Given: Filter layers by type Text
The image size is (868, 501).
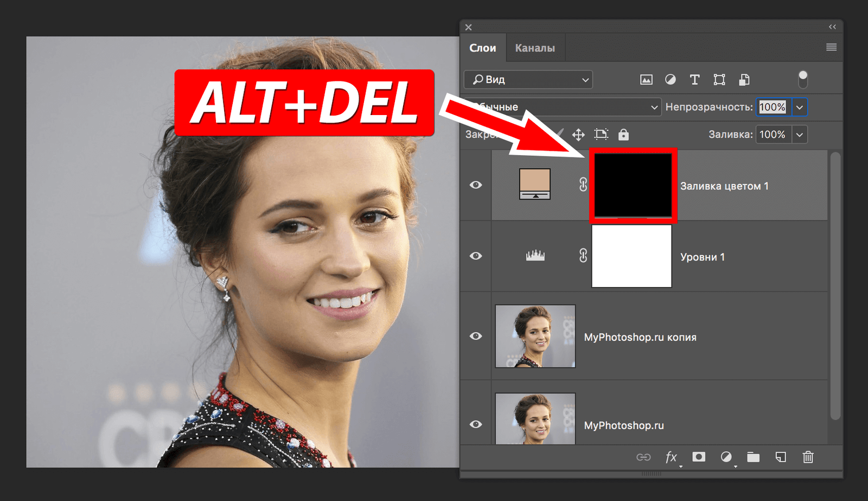Looking at the screenshot, I should (695, 79).
